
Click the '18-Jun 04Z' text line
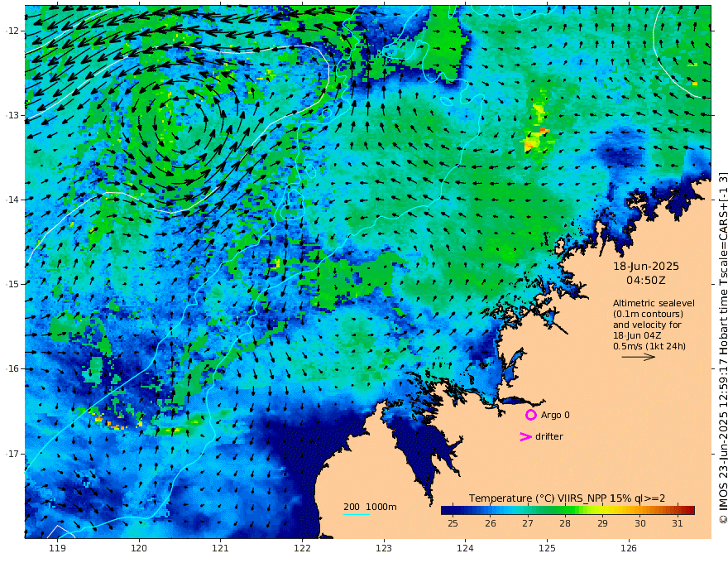click(637, 335)
